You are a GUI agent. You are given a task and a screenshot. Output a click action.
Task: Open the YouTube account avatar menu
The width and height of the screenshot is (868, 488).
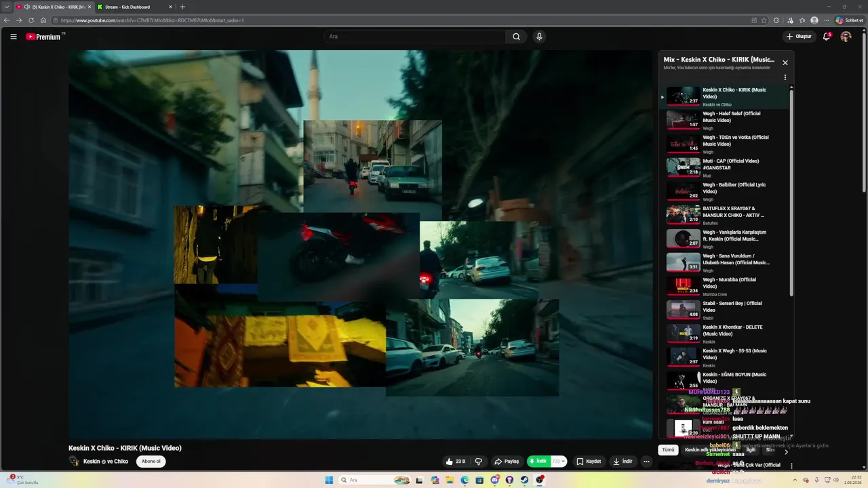(846, 37)
